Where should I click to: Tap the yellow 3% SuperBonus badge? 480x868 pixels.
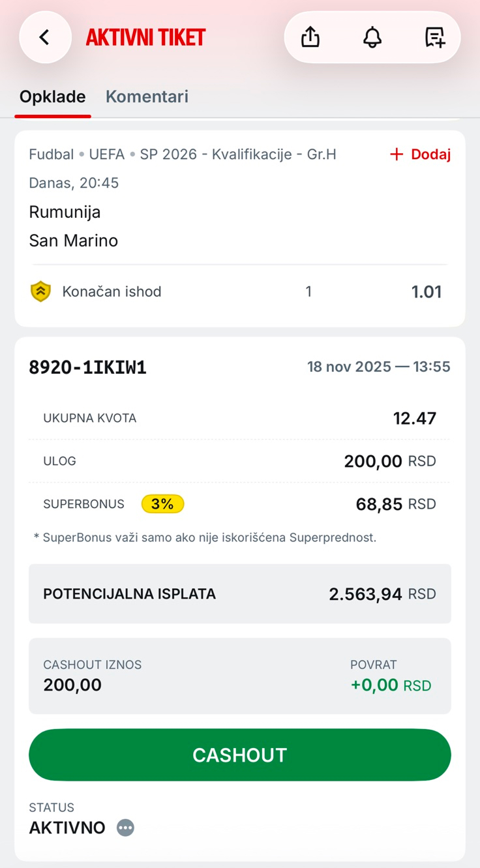[x=162, y=504]
